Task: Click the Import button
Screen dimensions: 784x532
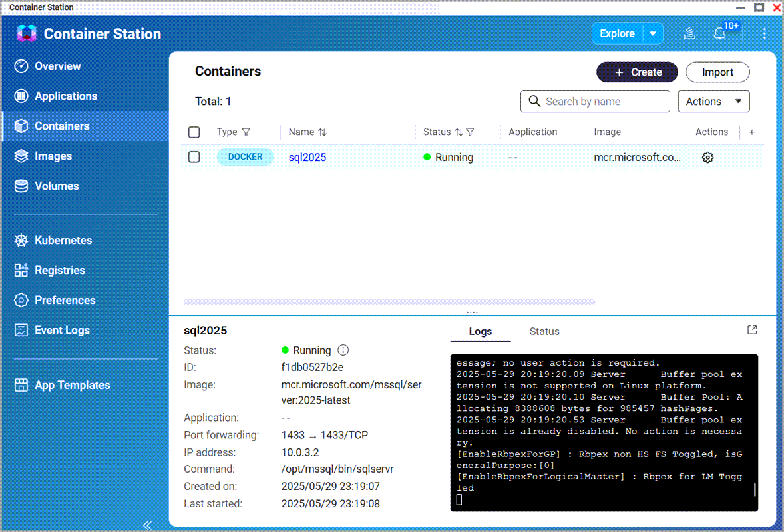Action: (x=717, y=72)
